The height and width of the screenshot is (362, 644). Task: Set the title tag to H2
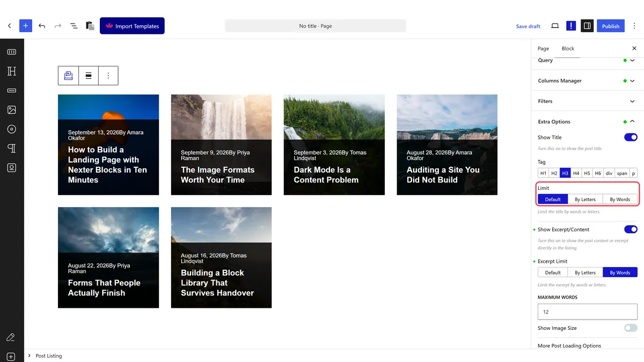[x=554, y=173]
